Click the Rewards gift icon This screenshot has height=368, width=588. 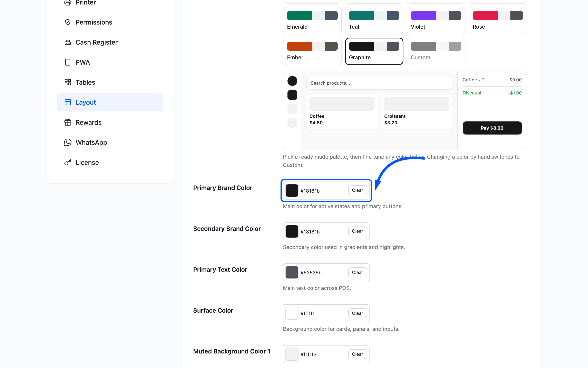pos(68,122)
